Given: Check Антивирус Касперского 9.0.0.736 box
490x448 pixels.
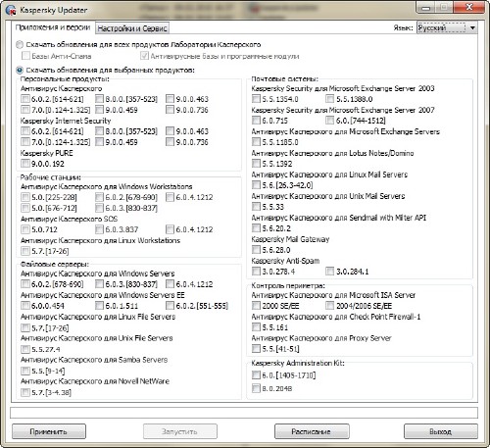Looking at the screenshot, I should tap(170, 110).
